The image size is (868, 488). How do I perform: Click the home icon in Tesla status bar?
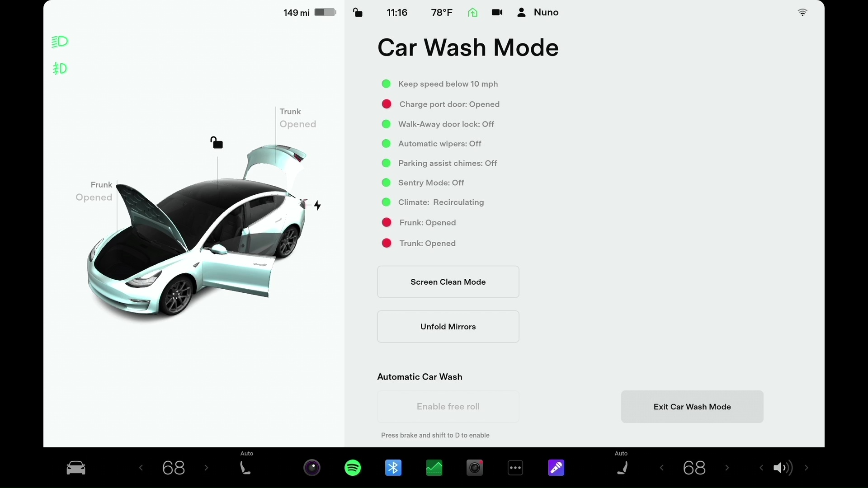click(x=473, y=13)
